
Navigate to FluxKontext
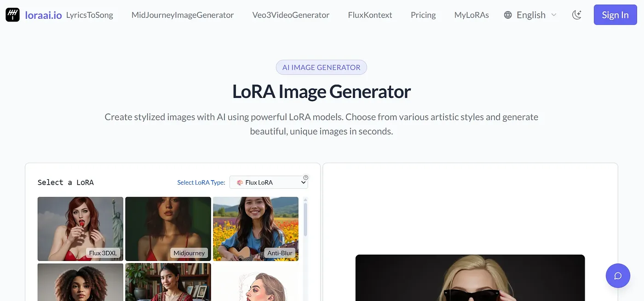pyautogui.click(x=370, y=15)
